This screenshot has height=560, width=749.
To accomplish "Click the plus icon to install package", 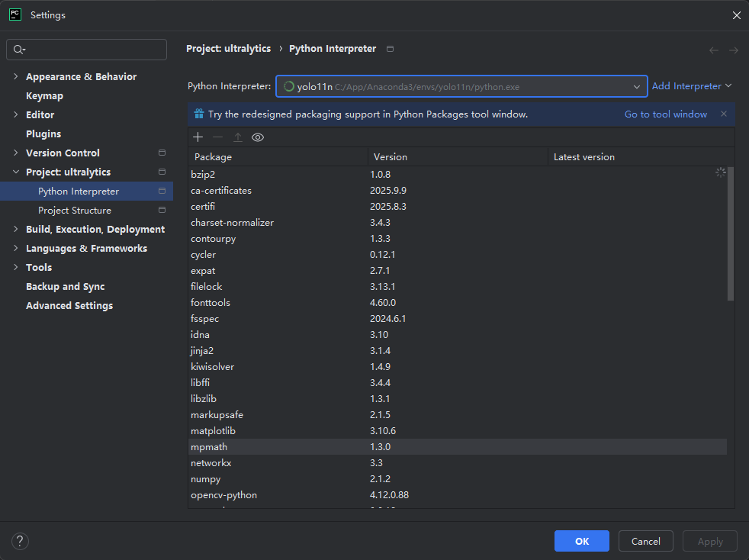I will click(x=198, y=137).
